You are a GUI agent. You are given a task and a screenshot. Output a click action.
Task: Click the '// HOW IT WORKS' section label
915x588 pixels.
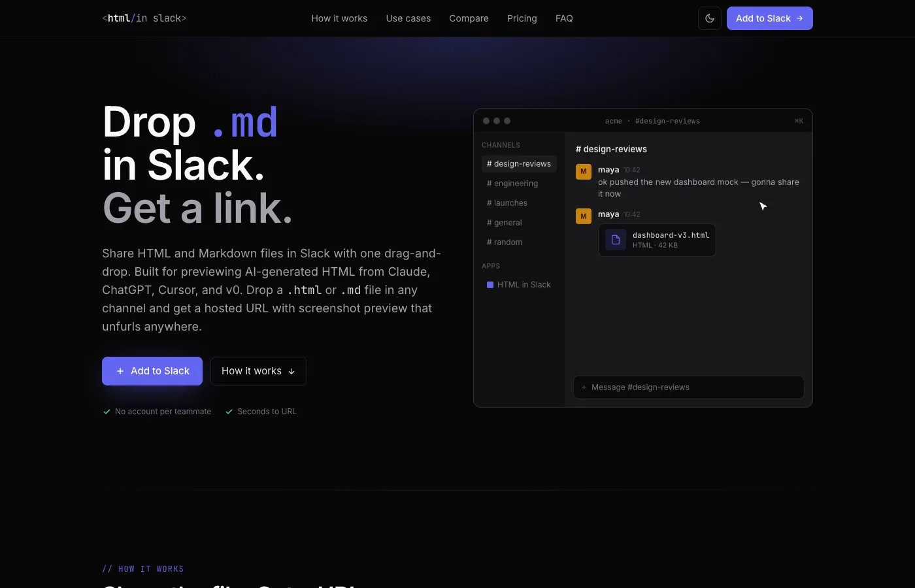point(143,569)
